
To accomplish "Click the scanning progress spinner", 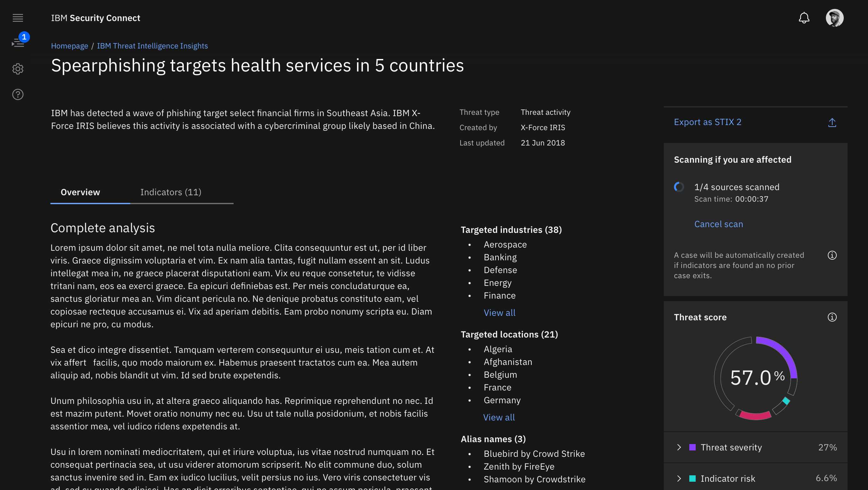I will (679, 187).
